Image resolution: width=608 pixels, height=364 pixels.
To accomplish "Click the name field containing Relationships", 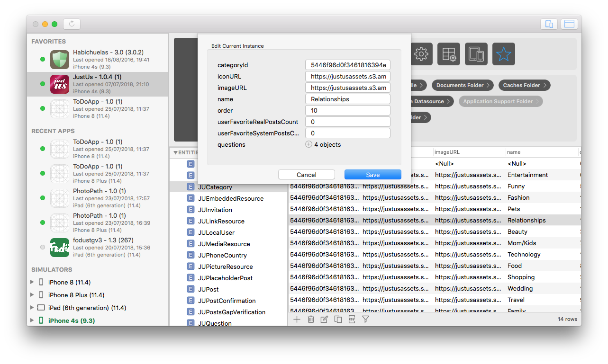I will (347, 99).
